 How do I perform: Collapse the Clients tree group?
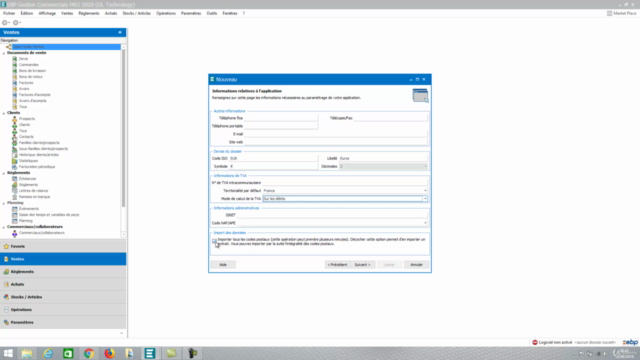pyautogui.click(x=4, y=113)
